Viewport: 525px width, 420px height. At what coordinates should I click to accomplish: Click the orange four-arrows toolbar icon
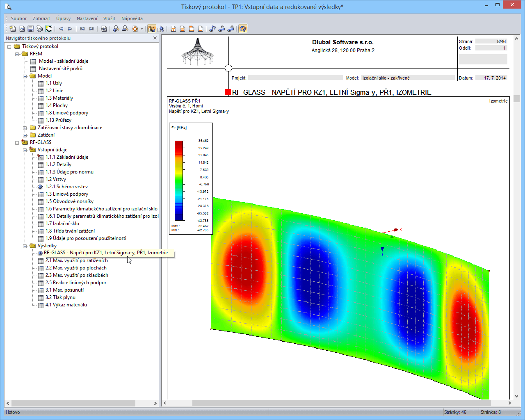[x=135, y=29]
